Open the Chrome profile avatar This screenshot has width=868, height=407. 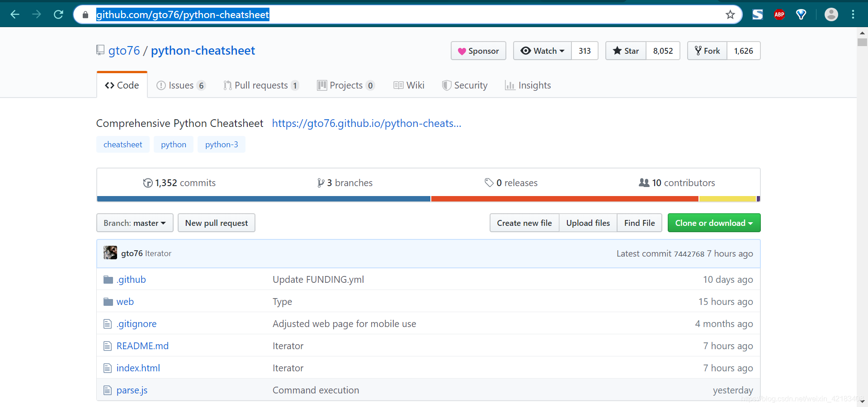click(831, 14)
